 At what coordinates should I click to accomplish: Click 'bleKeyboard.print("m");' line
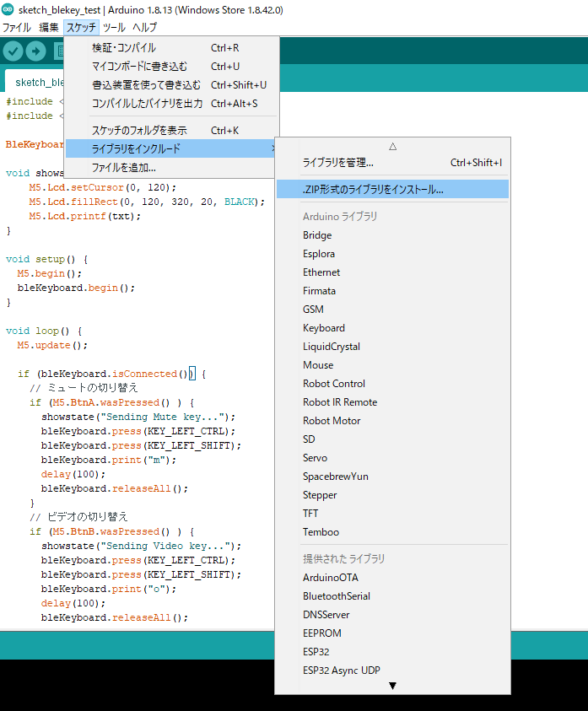point(109,460)
